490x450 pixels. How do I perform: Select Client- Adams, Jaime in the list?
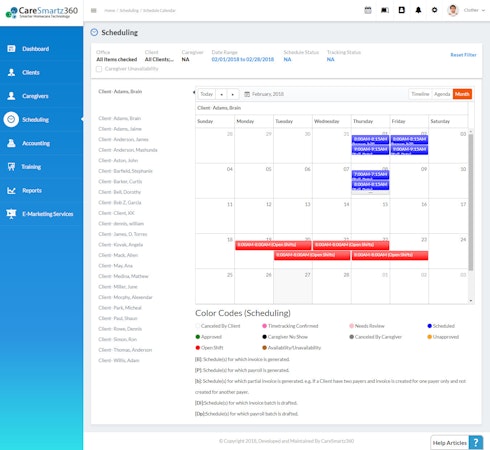[x=120, y=129]
